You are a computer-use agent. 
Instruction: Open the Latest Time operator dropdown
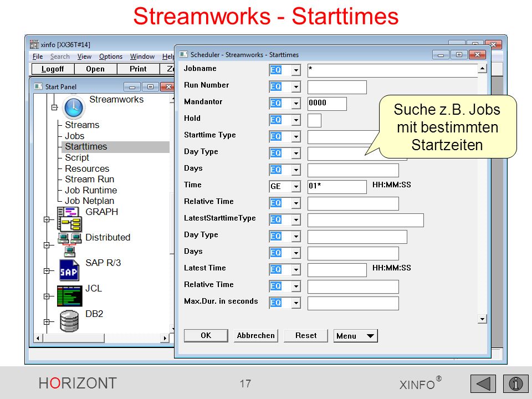click(296, 270)
